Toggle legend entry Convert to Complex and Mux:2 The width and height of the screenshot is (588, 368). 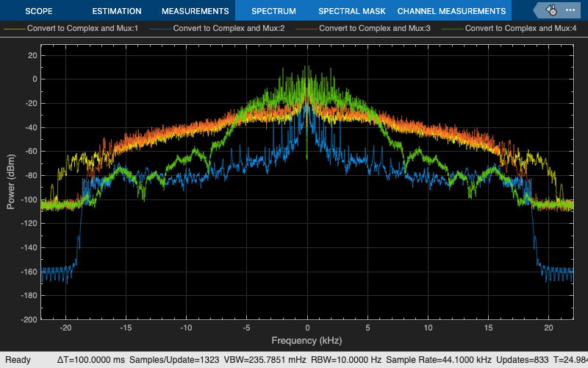tap(227, 29)
